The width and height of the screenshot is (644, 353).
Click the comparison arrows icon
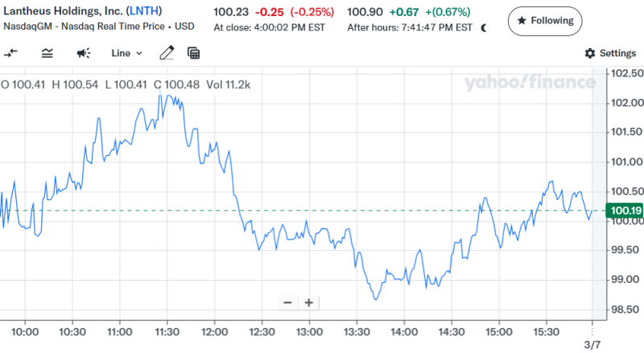pos(10,53)
